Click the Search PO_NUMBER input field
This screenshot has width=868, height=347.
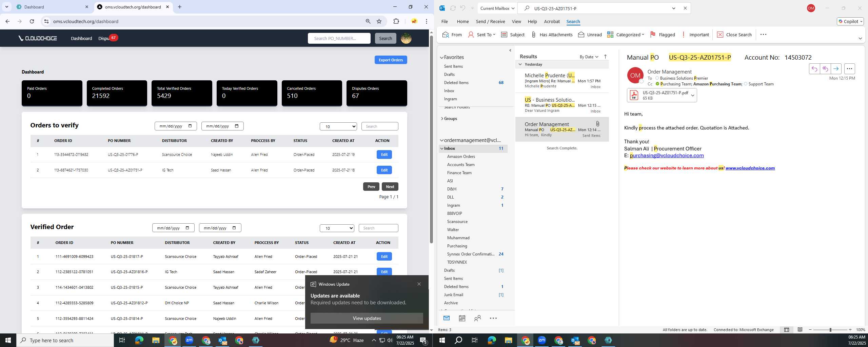pos(339,38)
